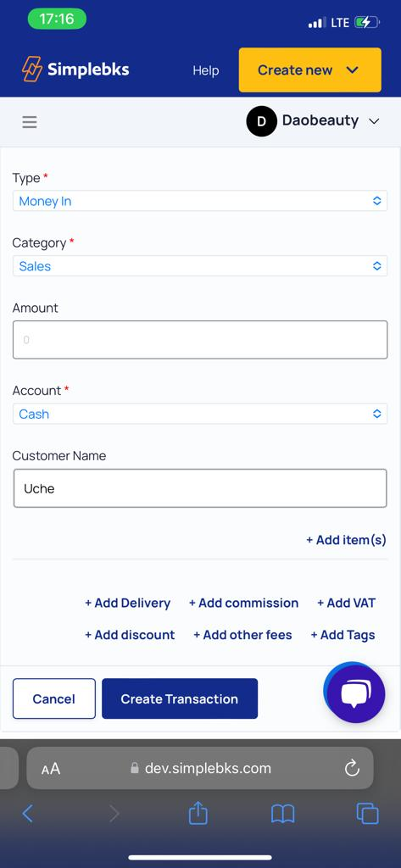This screenshot has width=401, height=868.
Task: Go back with Safari back arrow
Action: point(28,813)
